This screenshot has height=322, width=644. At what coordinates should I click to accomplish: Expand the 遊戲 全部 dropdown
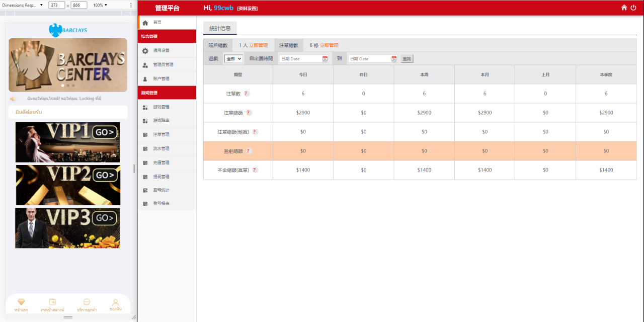tap(233, 59)
